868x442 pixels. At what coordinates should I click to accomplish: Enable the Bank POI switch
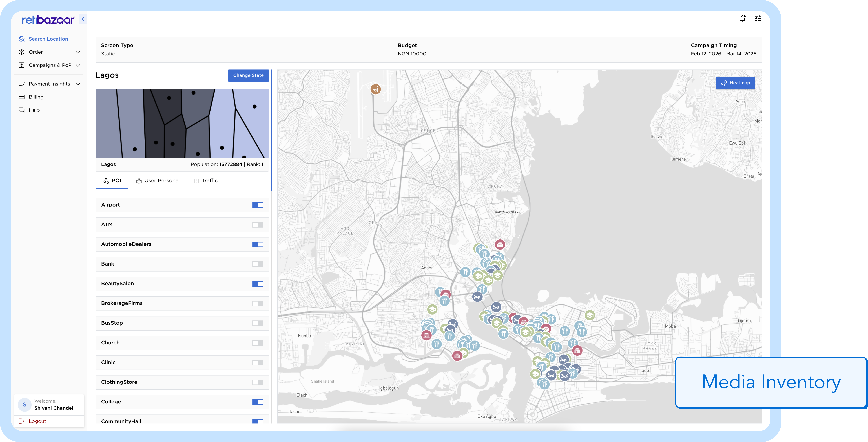(x=258, y=264)
